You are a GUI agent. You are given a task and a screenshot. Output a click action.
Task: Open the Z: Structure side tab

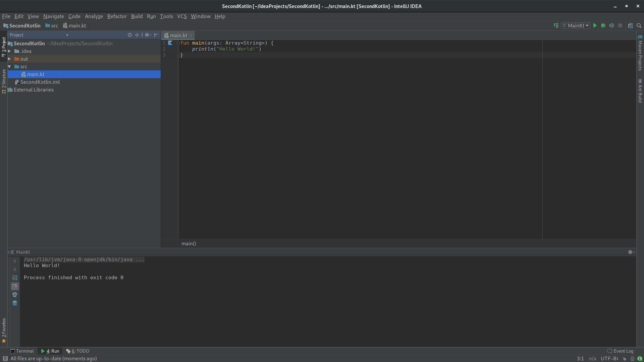coord(4,81)
